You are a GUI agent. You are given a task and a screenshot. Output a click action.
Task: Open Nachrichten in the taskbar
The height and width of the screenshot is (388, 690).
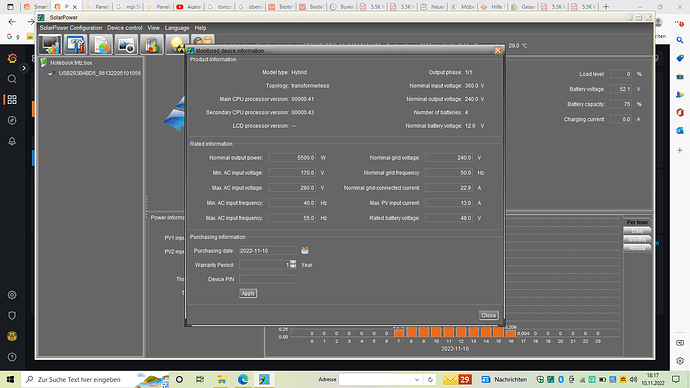pos(504,379)
